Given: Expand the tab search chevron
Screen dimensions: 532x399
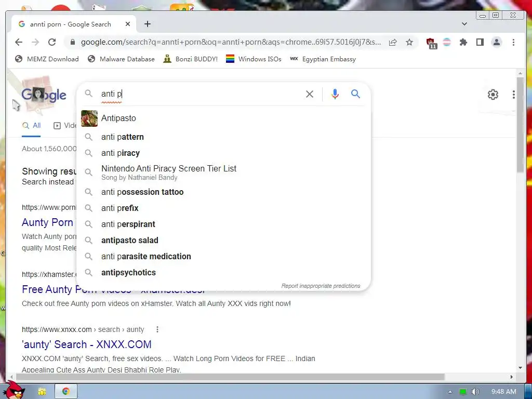Looking at the screenshot, I should 464,24.
